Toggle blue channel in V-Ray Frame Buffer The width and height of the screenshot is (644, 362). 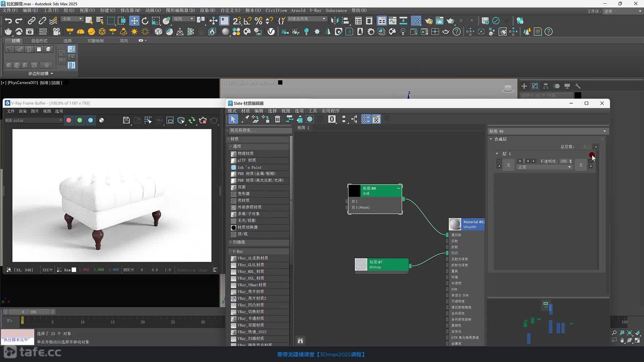click(x=91, y=120)
